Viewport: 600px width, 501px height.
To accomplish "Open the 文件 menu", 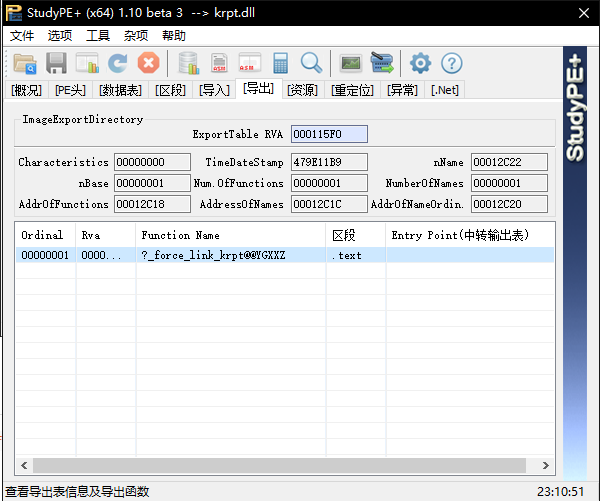I will (x=22, y=36).
